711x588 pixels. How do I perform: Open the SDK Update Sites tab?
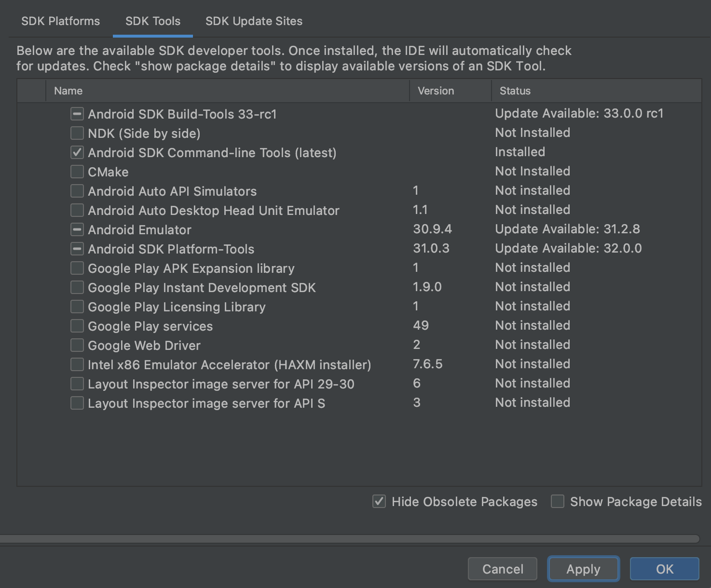point(254,21)
